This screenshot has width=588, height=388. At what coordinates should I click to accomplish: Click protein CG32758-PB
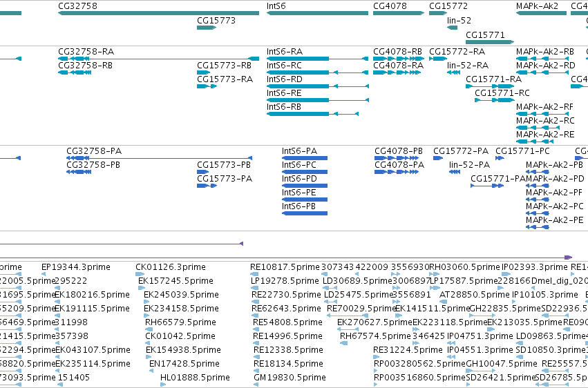[x=79, y=172]
